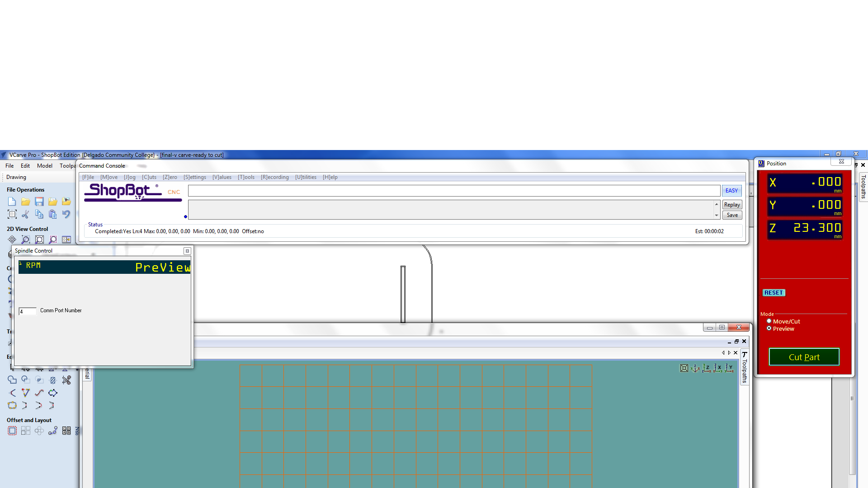Open the [M]ove menu

tap(109, 177)
